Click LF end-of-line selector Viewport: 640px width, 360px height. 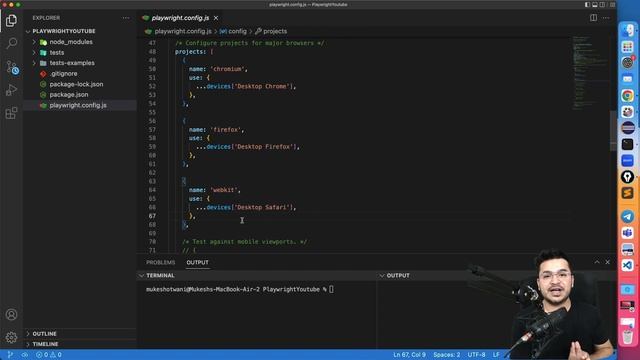496,355
